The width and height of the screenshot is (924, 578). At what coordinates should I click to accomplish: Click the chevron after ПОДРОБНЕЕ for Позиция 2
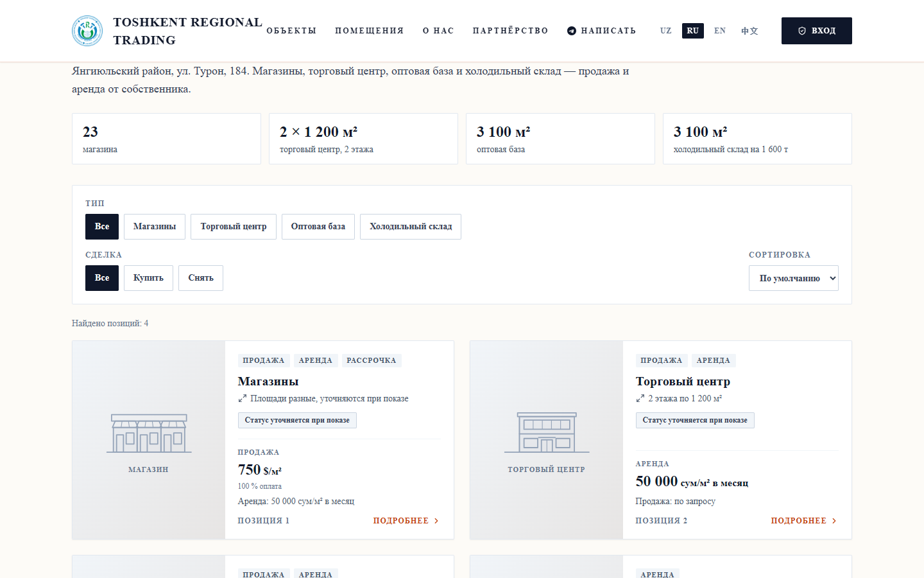point(834,521)
